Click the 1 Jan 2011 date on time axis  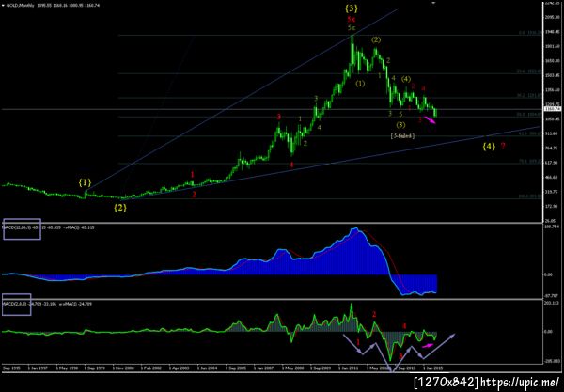(x=349, y=368)
